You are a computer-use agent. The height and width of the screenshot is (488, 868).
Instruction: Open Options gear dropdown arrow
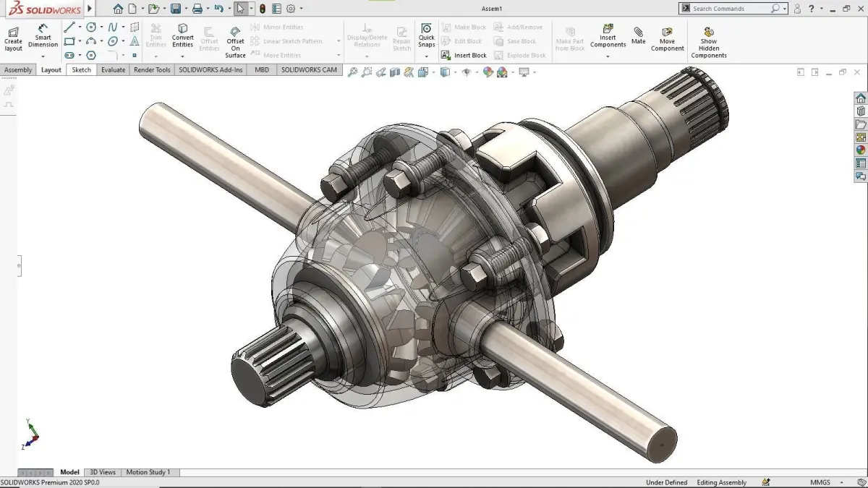301,9
